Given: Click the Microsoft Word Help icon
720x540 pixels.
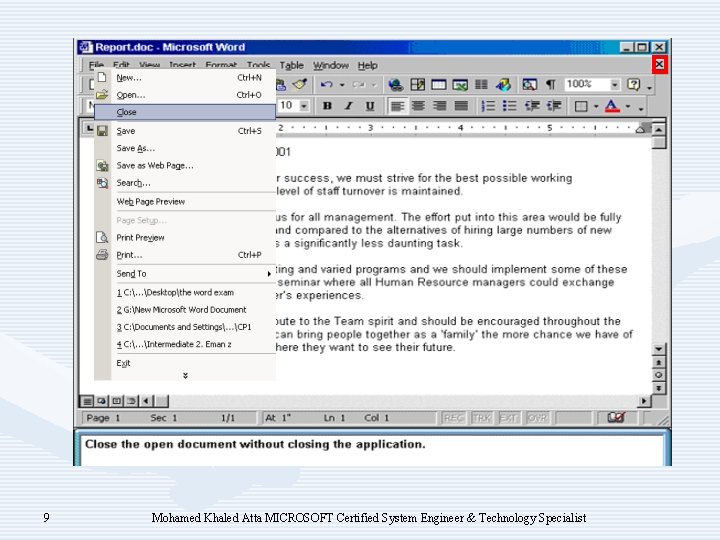Looking at the screenshot, I should [x=634, y=84].
